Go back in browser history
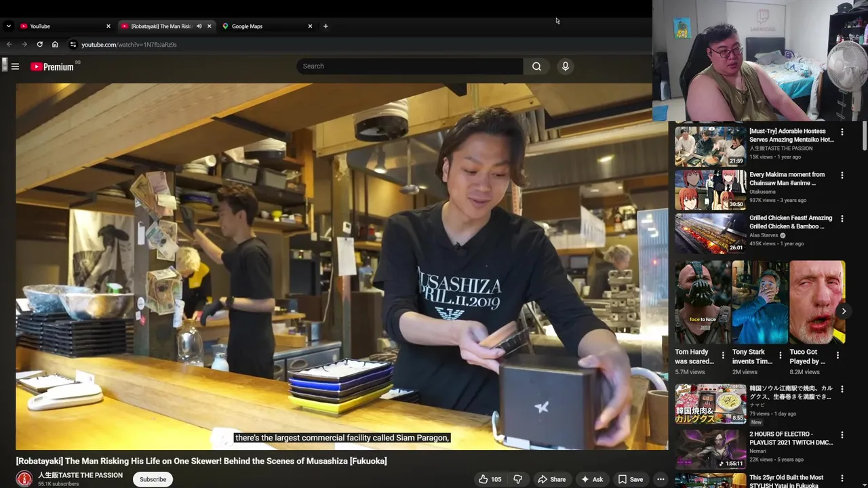868x488 pixels. click(9, 45)
